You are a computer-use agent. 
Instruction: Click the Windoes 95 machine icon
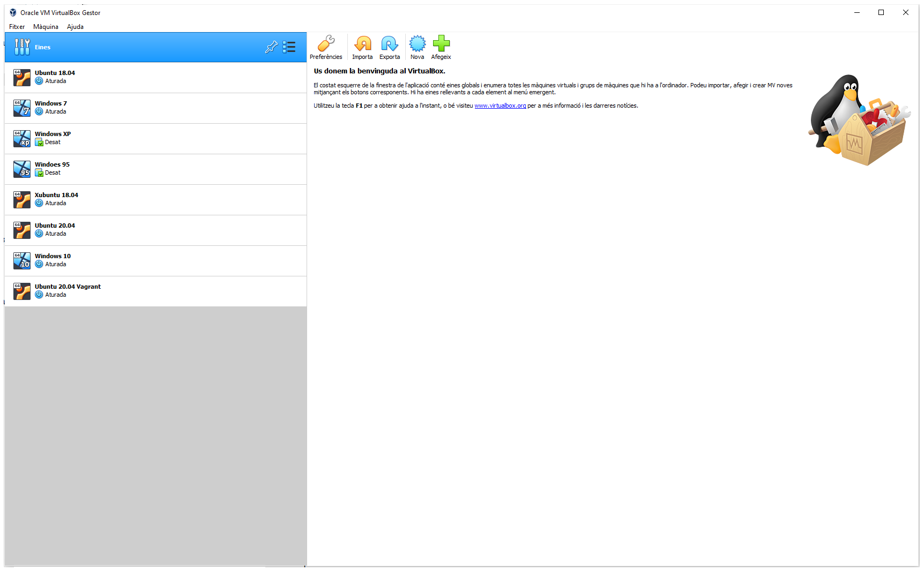tap(22, 169)
